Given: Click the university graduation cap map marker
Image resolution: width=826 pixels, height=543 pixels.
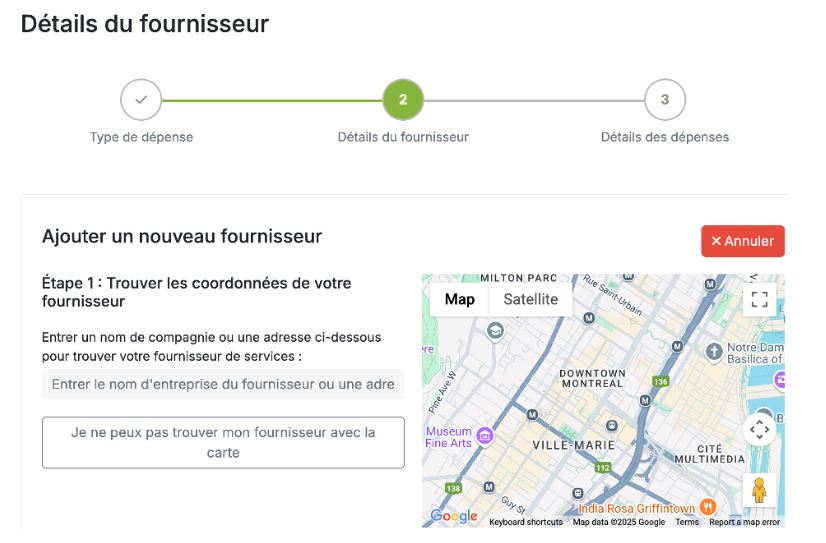Looking at the screenshot, I should click(x=495, y=331).
